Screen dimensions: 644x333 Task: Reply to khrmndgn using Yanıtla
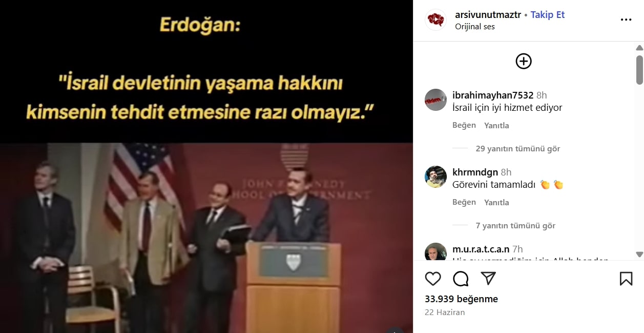click(496, 203)
